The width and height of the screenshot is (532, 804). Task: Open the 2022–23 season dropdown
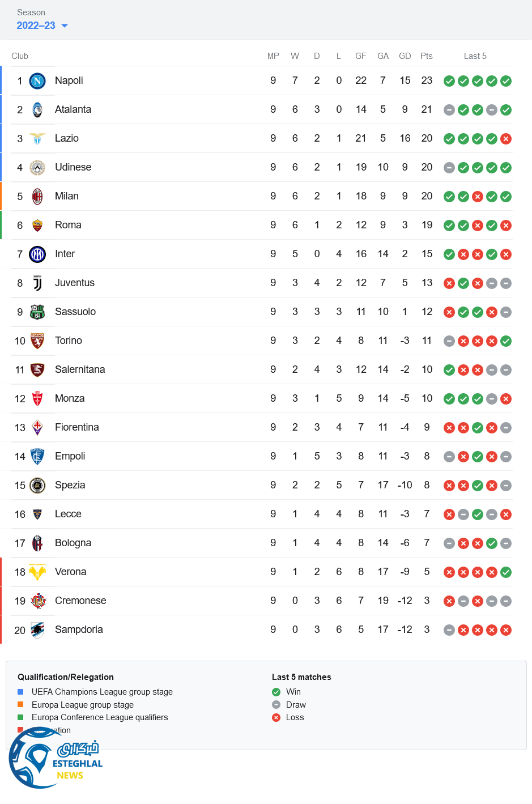pos(36,25)
